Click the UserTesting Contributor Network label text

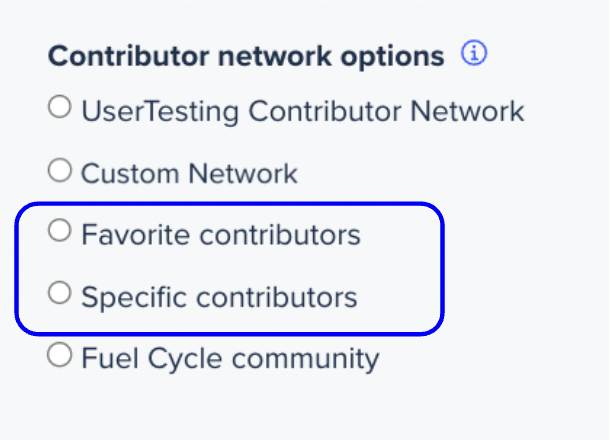[x=303, y=112]
